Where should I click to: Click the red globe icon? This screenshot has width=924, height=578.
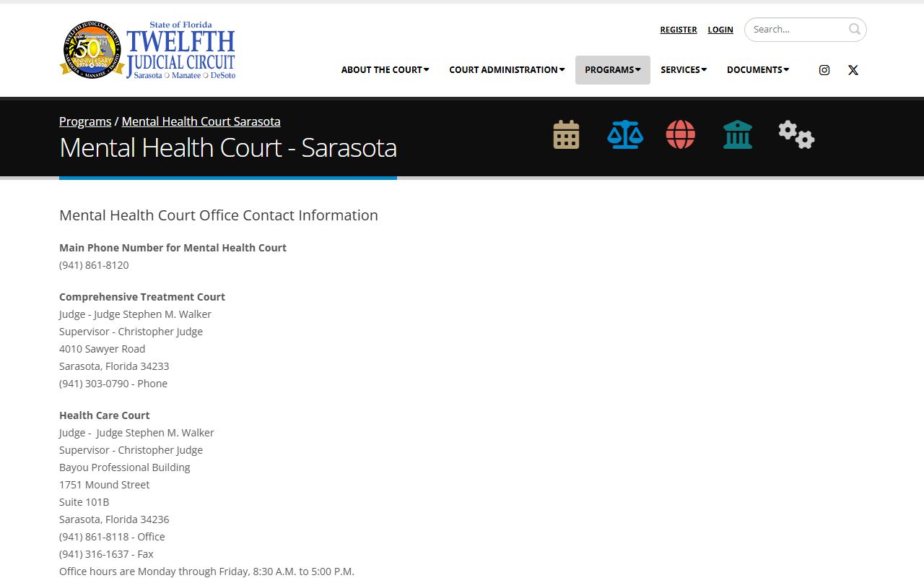click(x=681, y=134)
